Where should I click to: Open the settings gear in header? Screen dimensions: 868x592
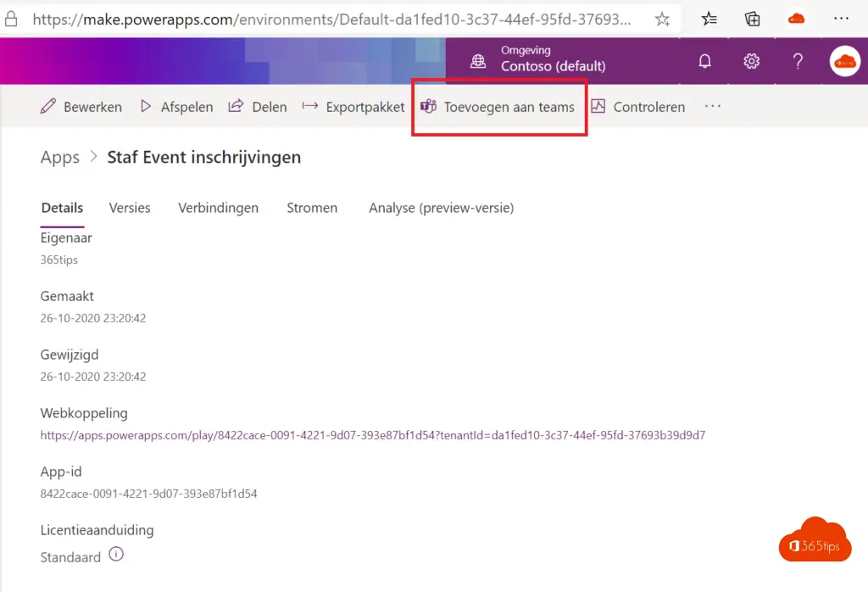pyautogui.click(x=751, y=61)
